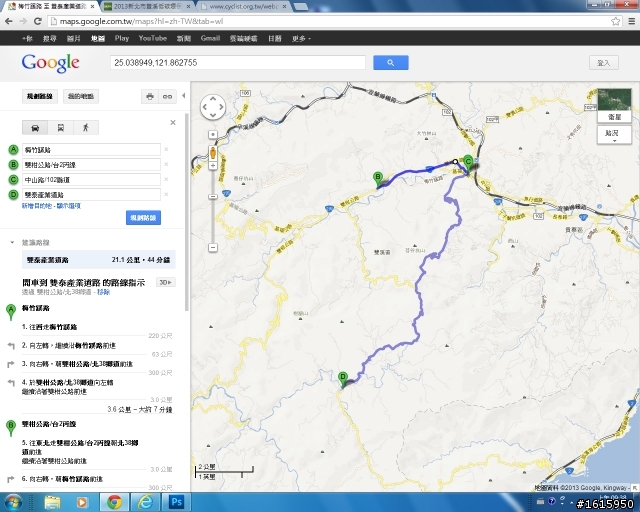Viewport: 640px width, 512px height.
Task: Open the traffic layer dropdown
Action: coord(614,135)
